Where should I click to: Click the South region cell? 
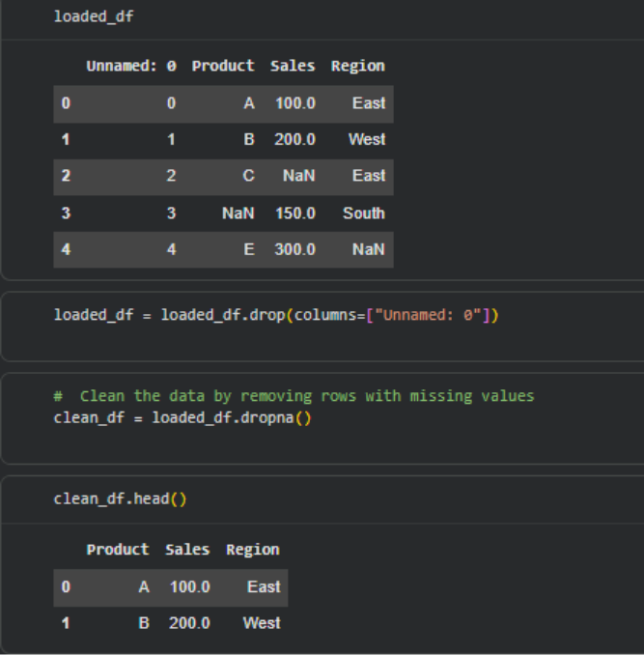pyautogui.click(x=363, y=213)
